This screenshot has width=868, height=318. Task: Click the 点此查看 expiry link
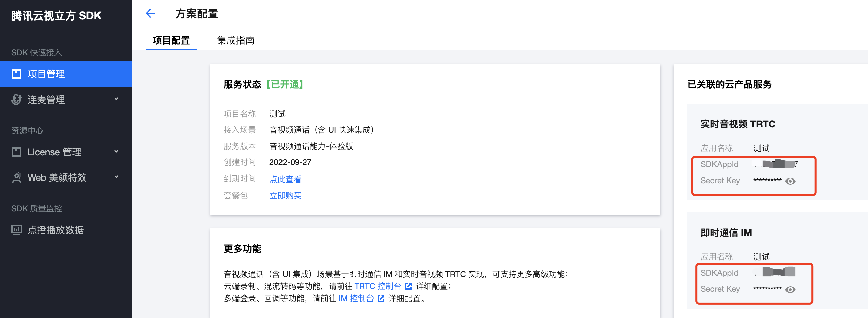[x=286, y=179]
